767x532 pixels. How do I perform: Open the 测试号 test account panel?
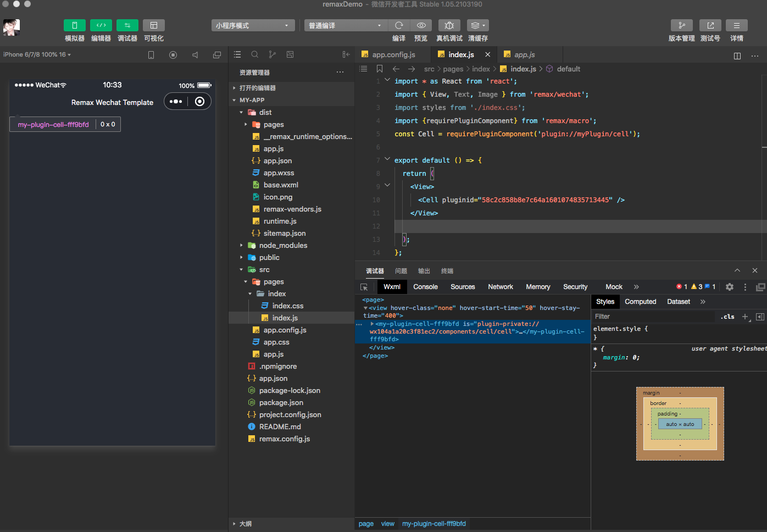[710, 25]
